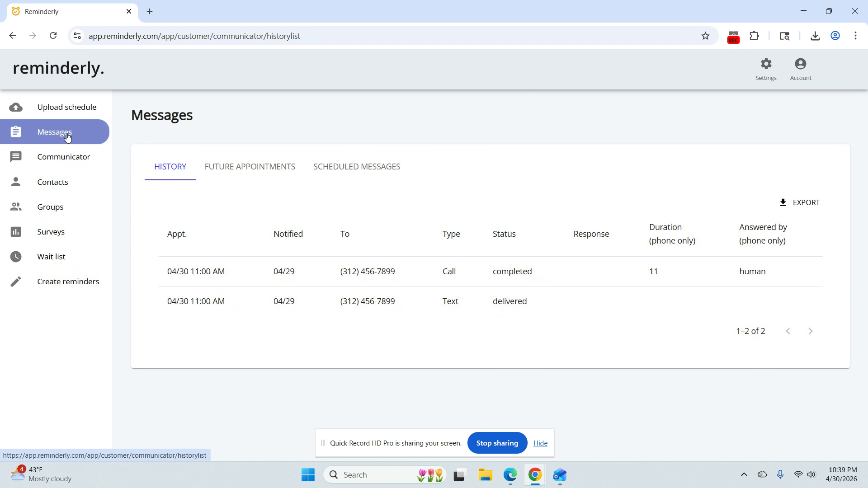Open the Chrome profile avatar
868x488 pixels.
[x=835, y=36]
